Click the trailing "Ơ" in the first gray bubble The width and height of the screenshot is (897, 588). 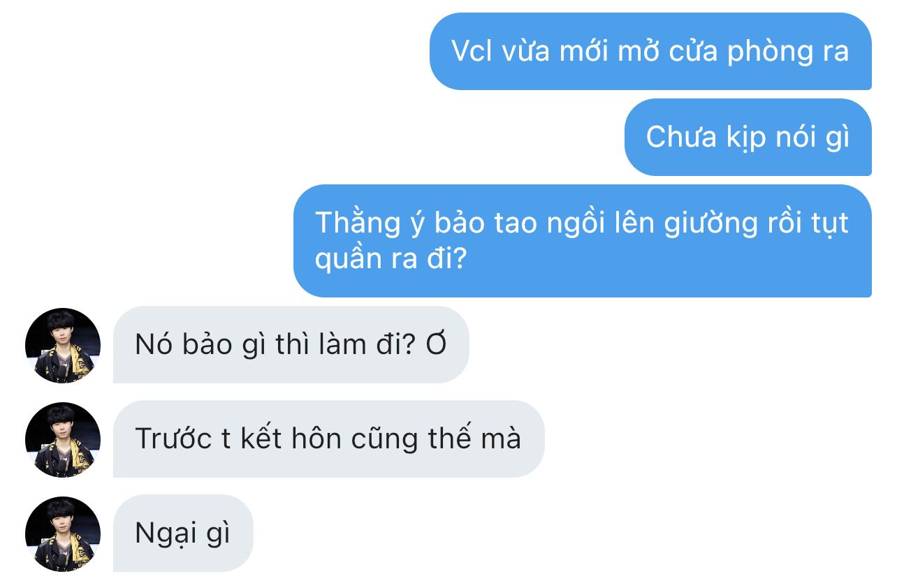point(437,345)
